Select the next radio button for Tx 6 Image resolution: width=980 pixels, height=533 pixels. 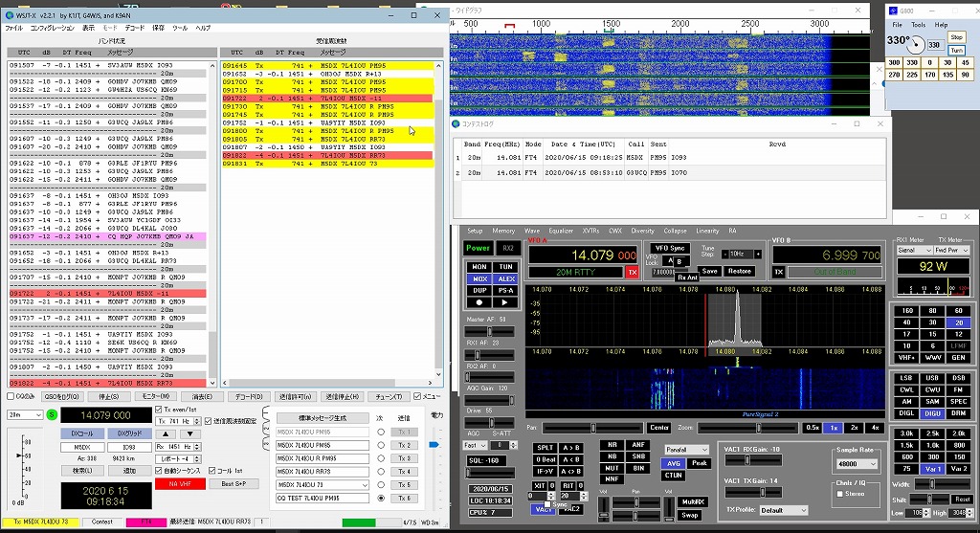coord(381,498)
